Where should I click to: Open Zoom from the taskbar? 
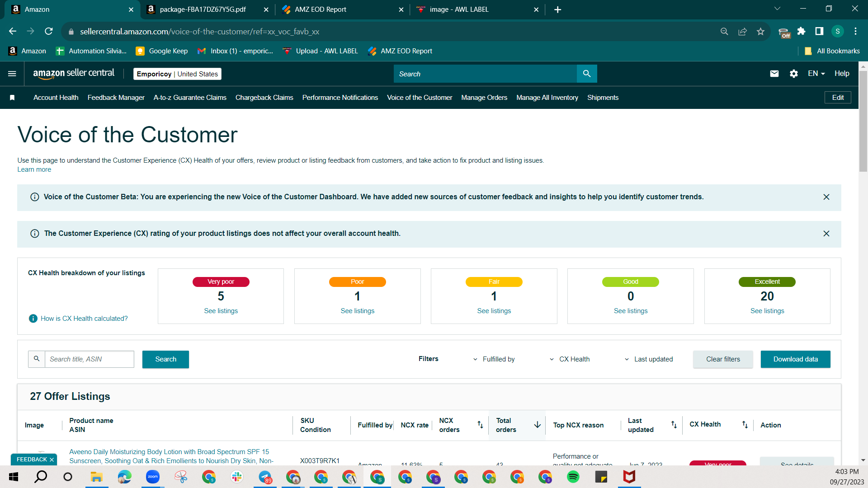click(153, 477)
